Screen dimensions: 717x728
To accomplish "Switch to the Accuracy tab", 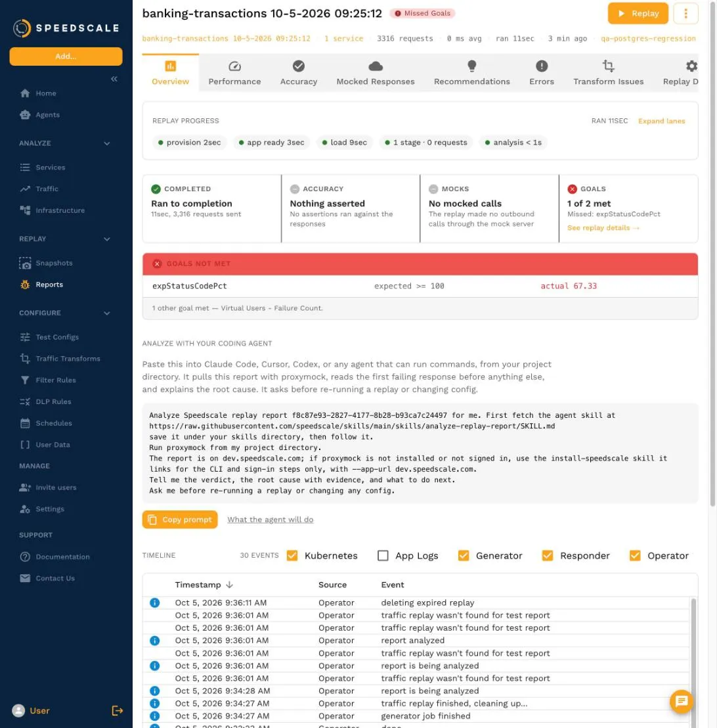I will 298,73.
